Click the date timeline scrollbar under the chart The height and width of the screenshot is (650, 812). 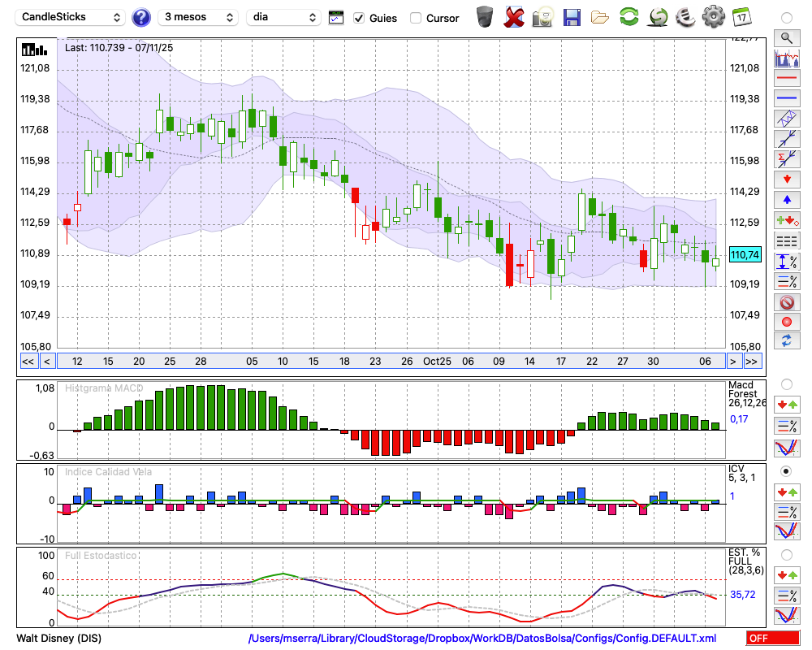[390, 362]
